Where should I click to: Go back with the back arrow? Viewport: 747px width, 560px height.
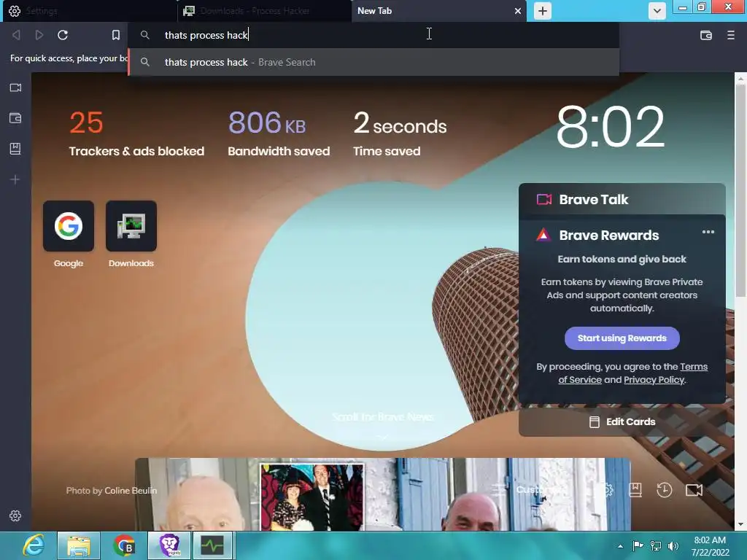tap(16, 35)
